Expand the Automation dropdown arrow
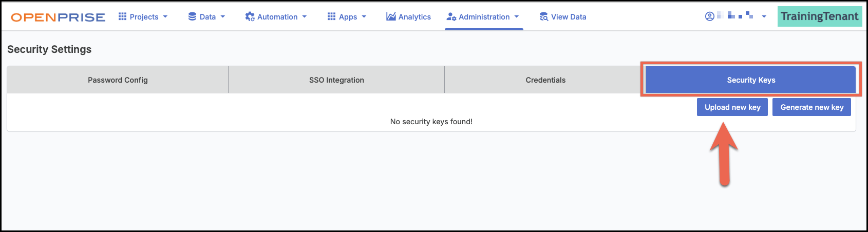868x232 pixels. (x=305, y=16)
